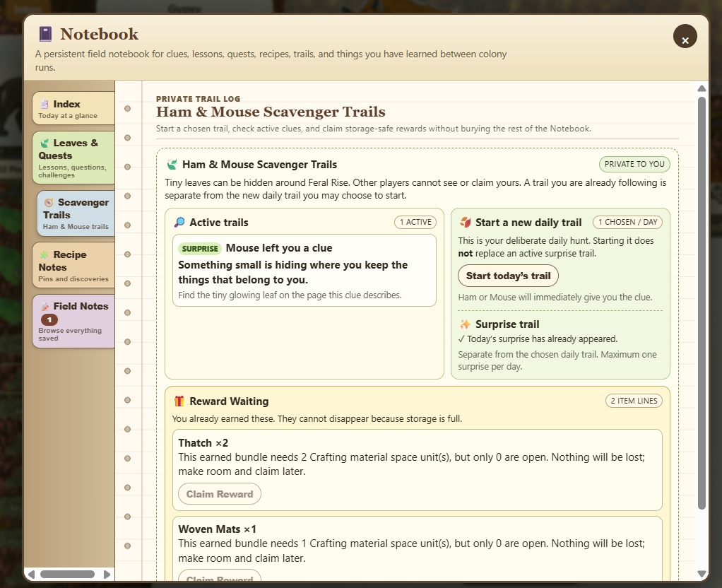Screen dimensions: 722x588
Task: Click the vertical scrollbar up arrow
Action: click(x=702, y=88)
